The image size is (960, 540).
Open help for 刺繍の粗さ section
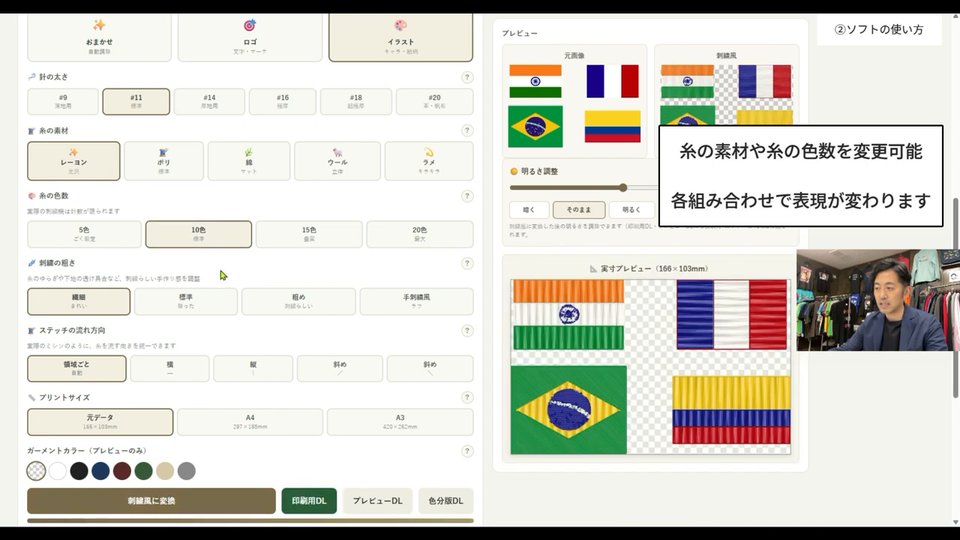click(467, 263)
